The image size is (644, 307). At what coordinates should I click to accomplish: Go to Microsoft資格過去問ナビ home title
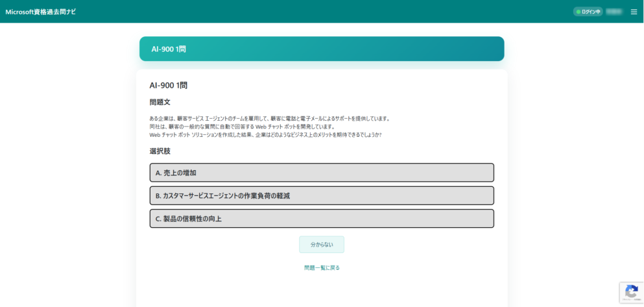(40, 12)
